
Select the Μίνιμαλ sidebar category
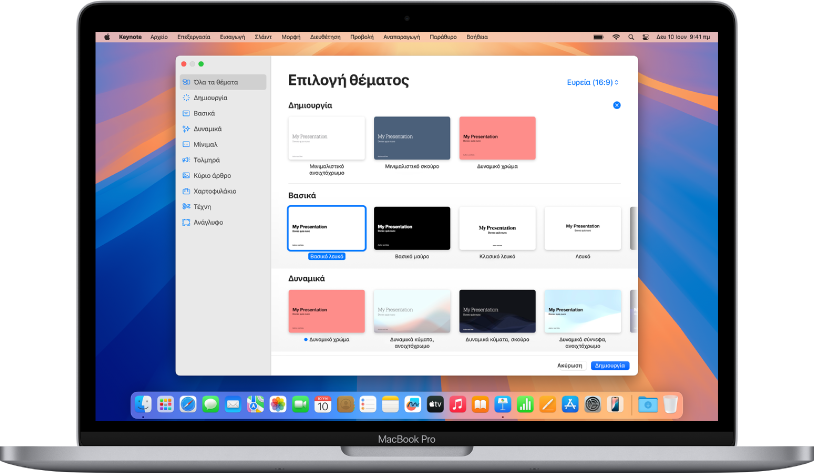tap(223, 144)
